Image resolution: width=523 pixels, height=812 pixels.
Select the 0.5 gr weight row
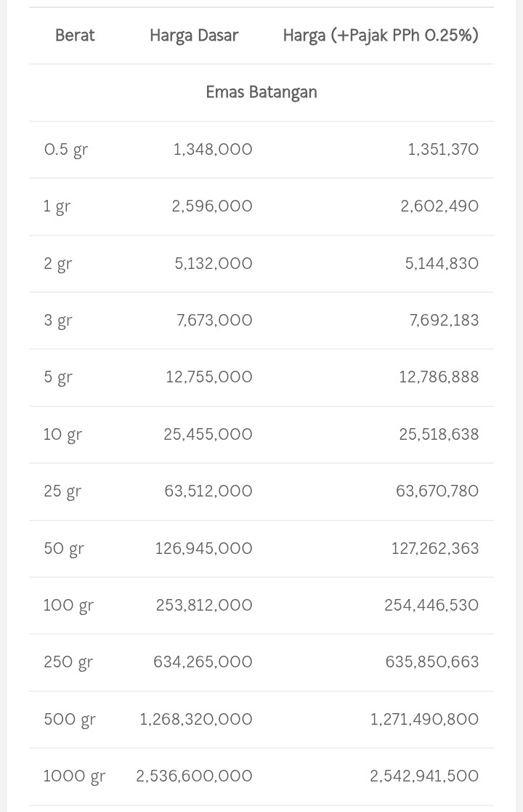pyautogui.click(x=66, y=150)
